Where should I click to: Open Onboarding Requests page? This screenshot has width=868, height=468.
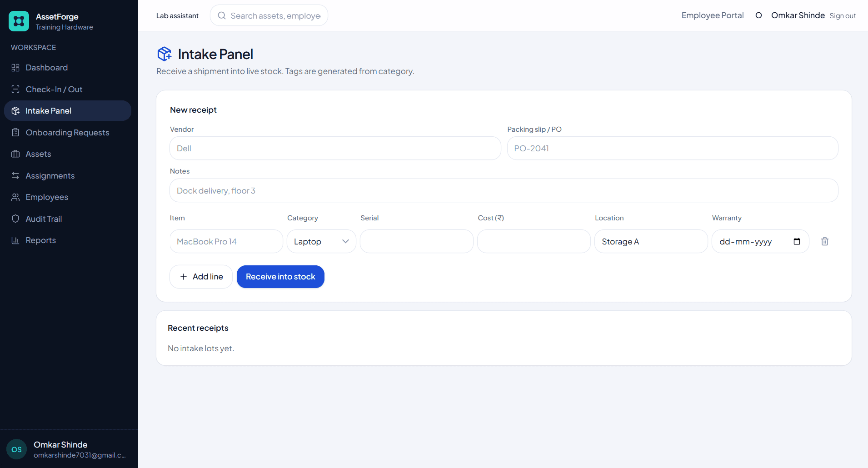(x=68, y=132)
